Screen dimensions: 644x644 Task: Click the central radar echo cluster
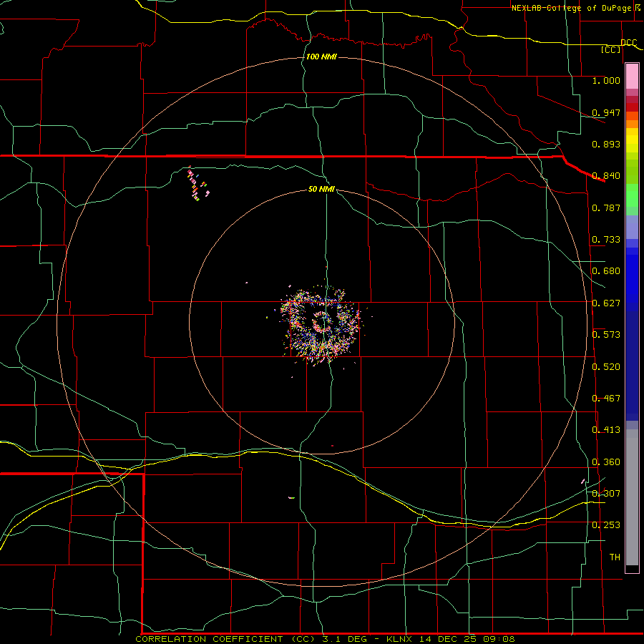pyautogui.click(x=321, y=326)
